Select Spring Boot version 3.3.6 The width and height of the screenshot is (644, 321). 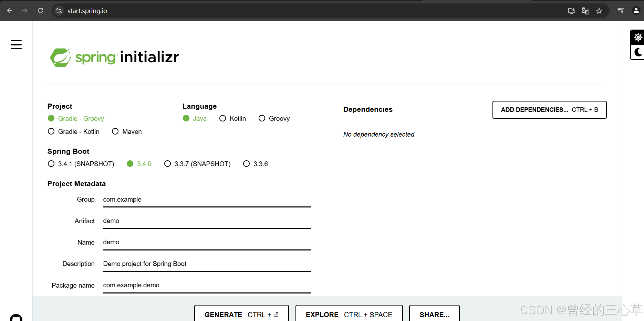click(x=255, y=164)
